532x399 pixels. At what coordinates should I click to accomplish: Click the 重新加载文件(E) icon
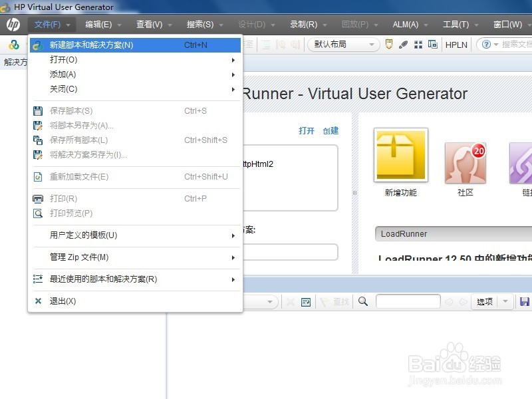point(38,177)
